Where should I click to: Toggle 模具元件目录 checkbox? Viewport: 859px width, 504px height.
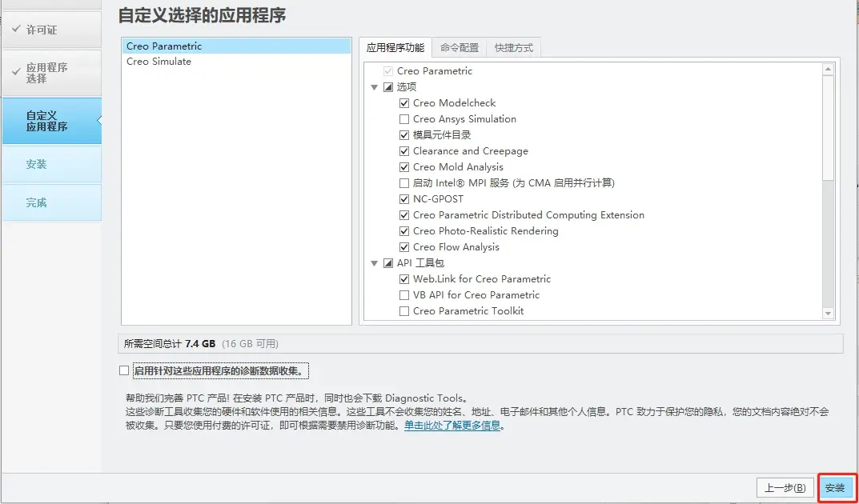(404, 134)
